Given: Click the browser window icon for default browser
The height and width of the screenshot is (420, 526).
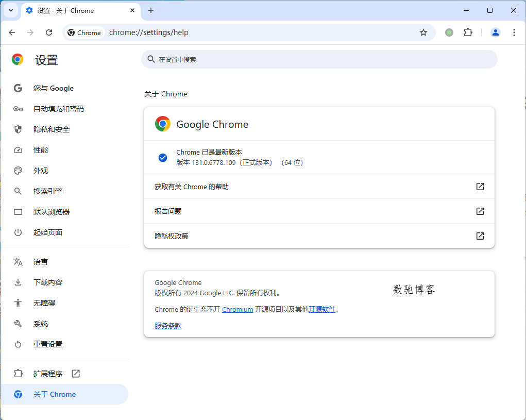Looking at the screenshot, I should click(18, 212).
